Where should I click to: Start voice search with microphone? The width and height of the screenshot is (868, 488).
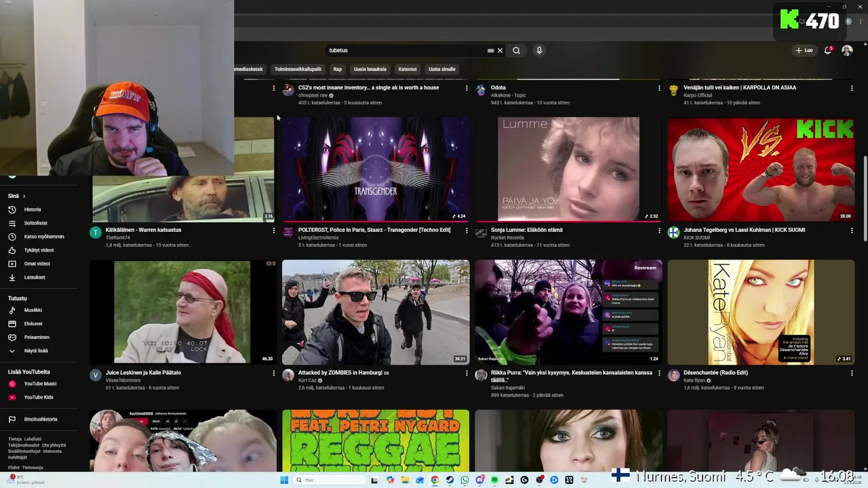pos(539,50)
